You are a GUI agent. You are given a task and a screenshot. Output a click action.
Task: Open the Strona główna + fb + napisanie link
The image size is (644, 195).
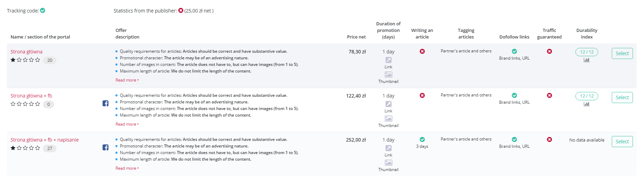(44, 140)
